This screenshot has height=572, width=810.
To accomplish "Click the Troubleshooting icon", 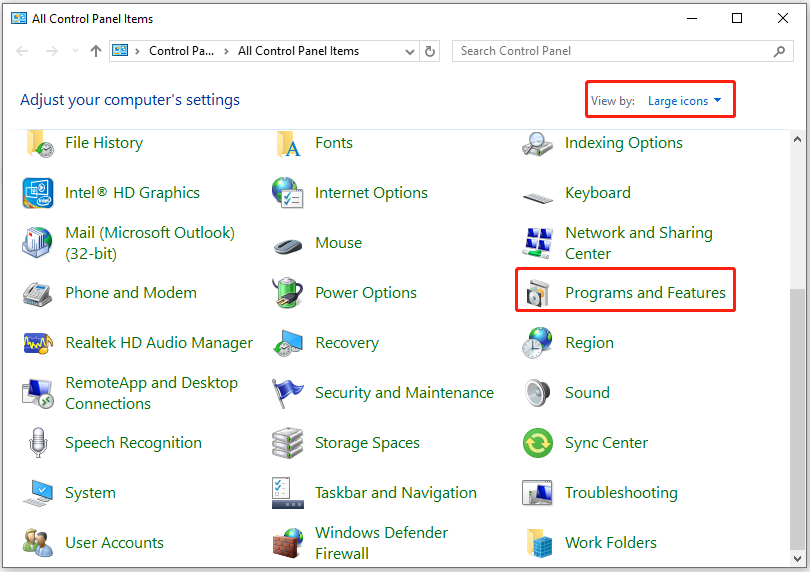I will coord(537,493).
